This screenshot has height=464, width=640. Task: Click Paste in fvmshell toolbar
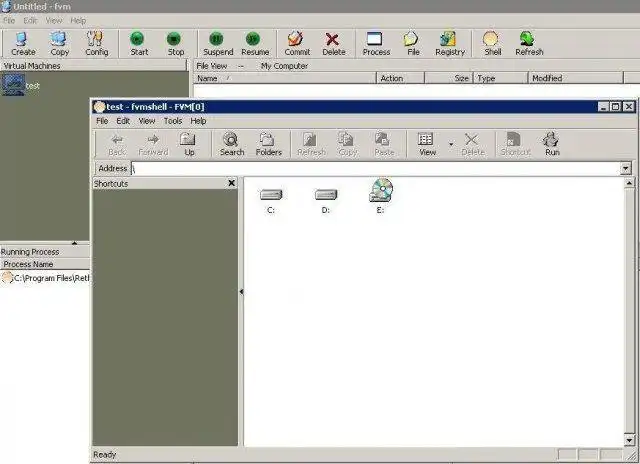tap(384, 144)
